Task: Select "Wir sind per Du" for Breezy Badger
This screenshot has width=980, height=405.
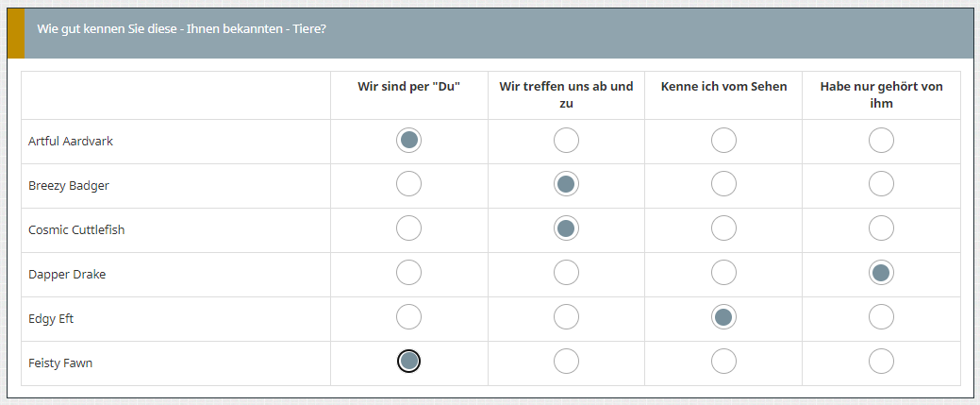Action: [408, 185]
